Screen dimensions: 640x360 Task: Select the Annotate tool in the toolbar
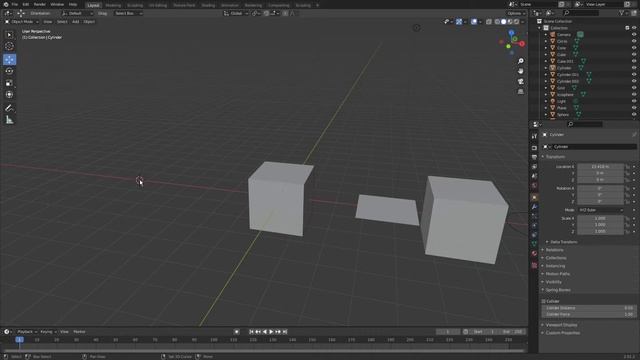click(9, 108)
